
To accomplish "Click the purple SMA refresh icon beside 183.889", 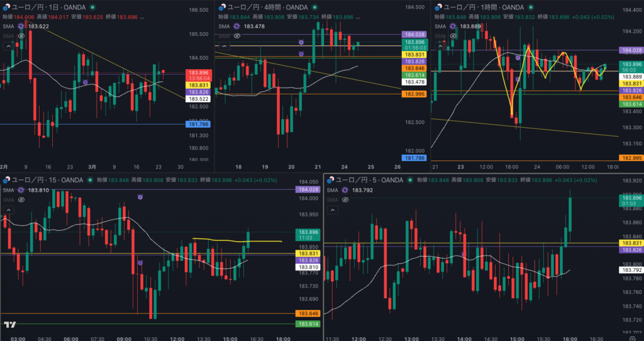I will [x=453, y=26].
